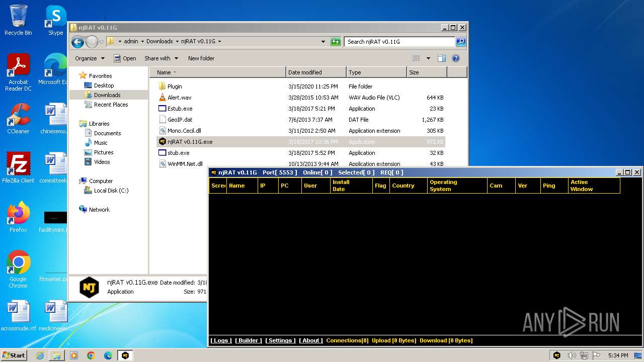Select Documents library in navigation pane
This screenshot has width=644, height=362.
point(107,133)
